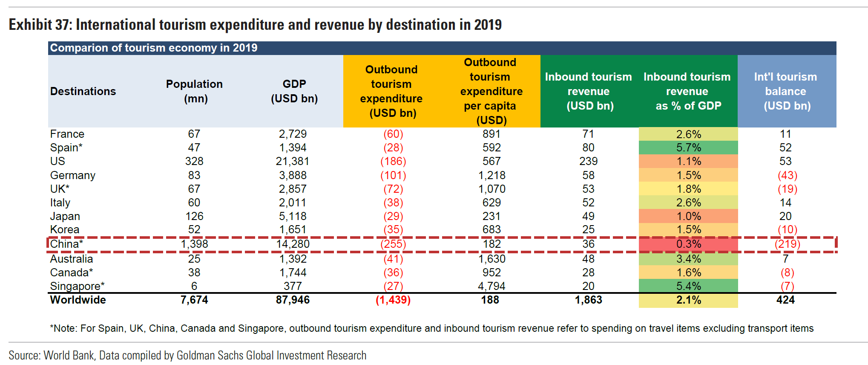
Task: Pick Japan's orange 1.0% cell
Action: (688, 216)
